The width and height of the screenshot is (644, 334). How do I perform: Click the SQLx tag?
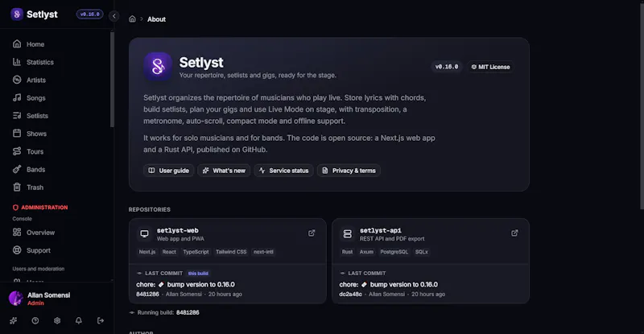(421, 252)
